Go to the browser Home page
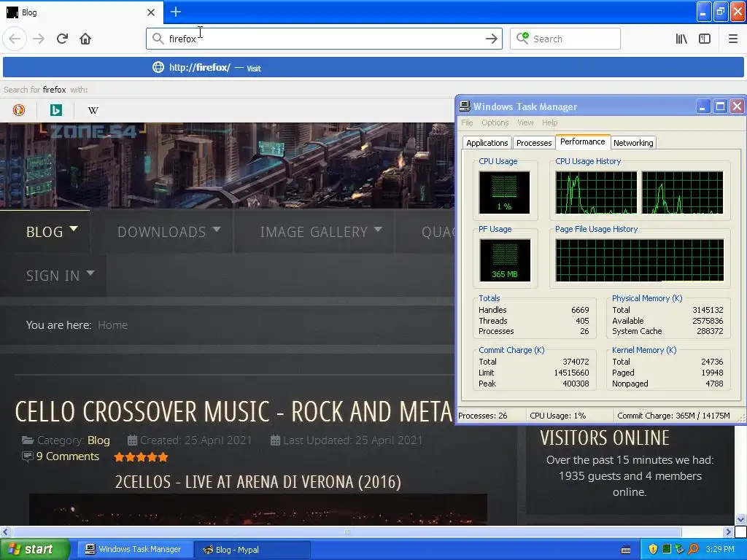The width and height of the screenshot is (747, 560). tap(85, 39)
